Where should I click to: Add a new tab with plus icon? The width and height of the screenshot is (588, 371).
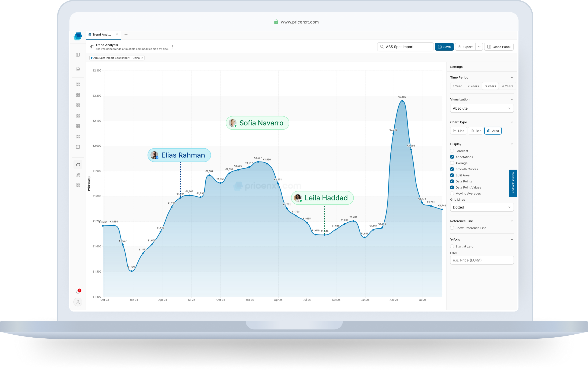tap(126, 34)
